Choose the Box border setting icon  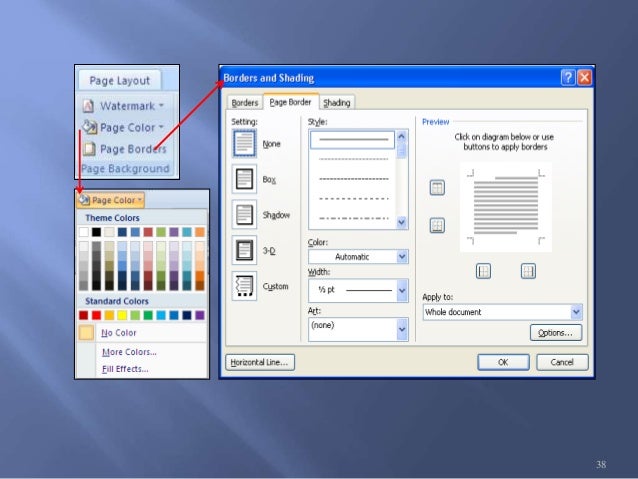(244, 179)
